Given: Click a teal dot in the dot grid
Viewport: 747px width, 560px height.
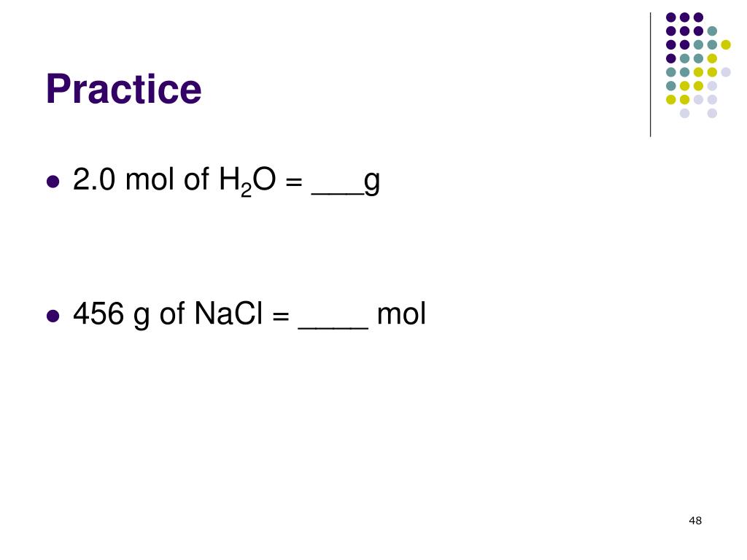Looking at the screenshot, I should pyautogui.click(x=712, y=31).
